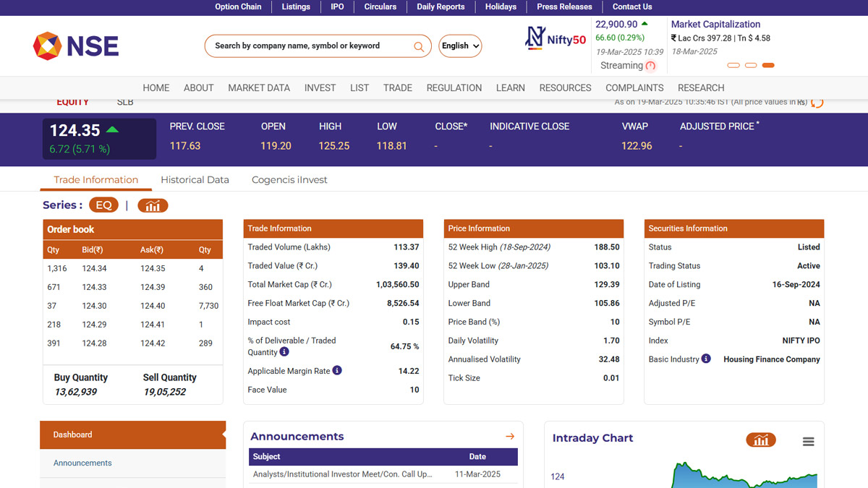Viewport: 868px width, 488px height.
Task: Open the Daily Reports link
Action: (x=441, y=7)
